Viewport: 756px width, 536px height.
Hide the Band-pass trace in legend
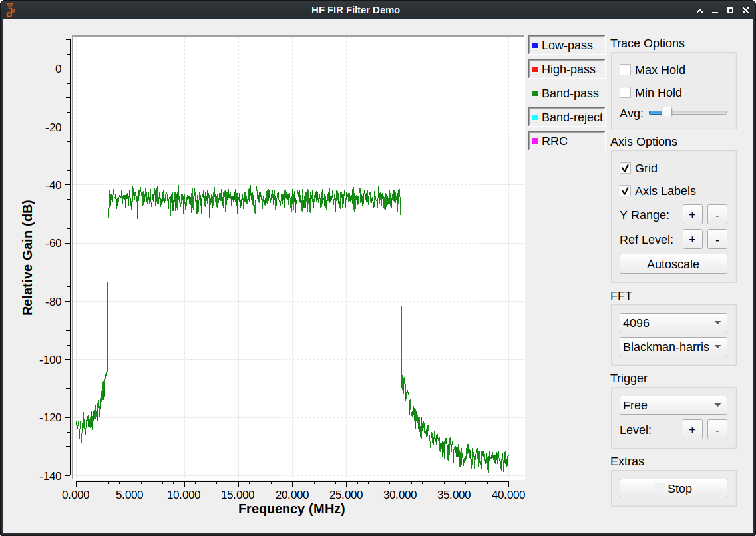[x=566, y=93]
